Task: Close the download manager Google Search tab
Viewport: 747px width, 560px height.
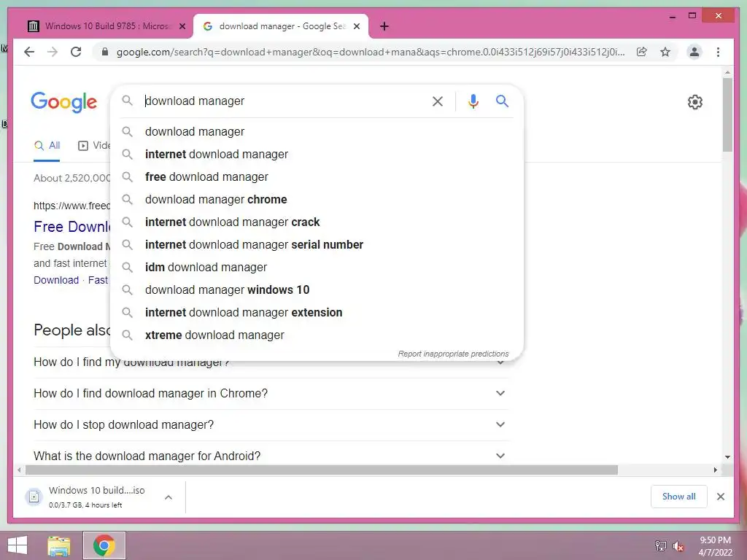Action: pos(356,26)
